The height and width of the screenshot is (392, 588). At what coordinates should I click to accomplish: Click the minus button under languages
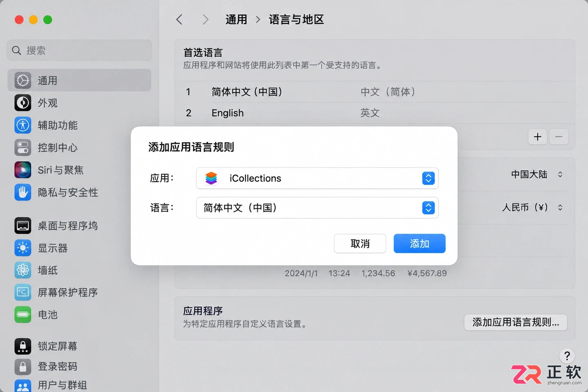[559, 137]
